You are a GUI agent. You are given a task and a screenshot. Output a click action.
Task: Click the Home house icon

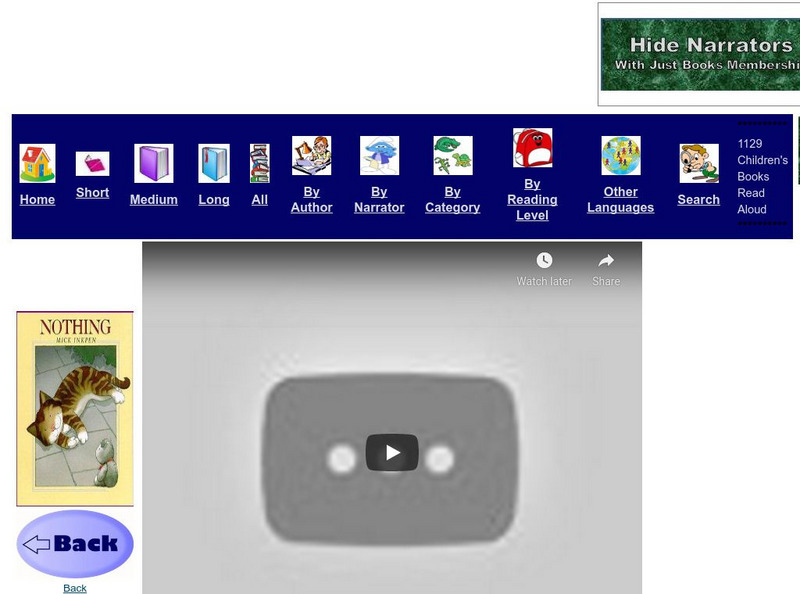tap(37, 163)
